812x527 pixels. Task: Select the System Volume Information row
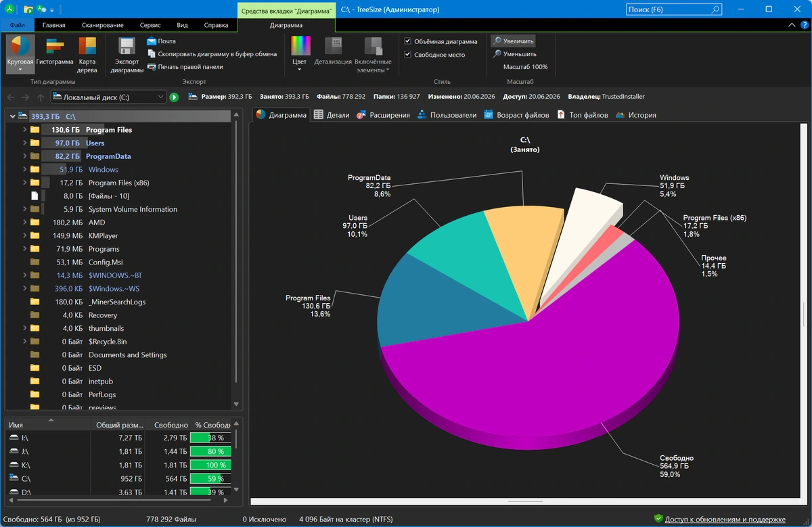tap(120, 209)
